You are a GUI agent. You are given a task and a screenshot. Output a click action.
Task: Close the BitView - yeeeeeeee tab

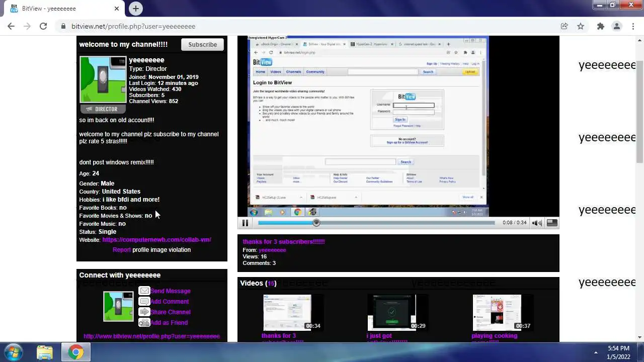[x=117, y=9]
